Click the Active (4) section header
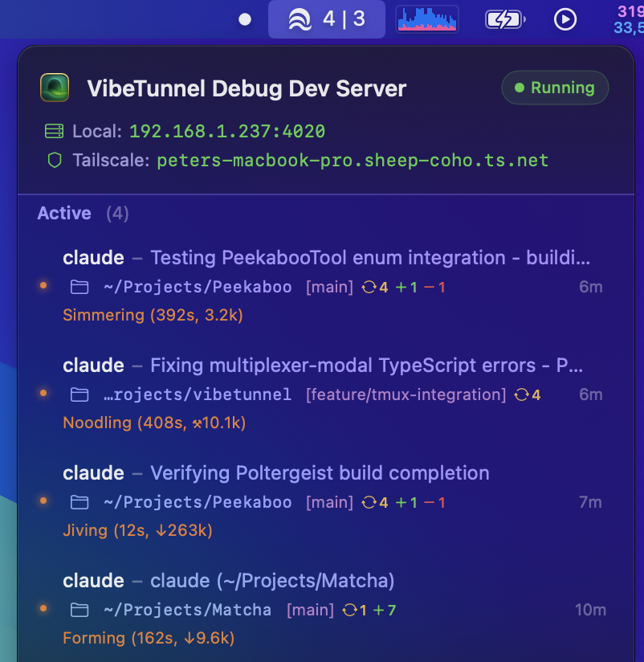The image size is (644, 662). point(84,213)
